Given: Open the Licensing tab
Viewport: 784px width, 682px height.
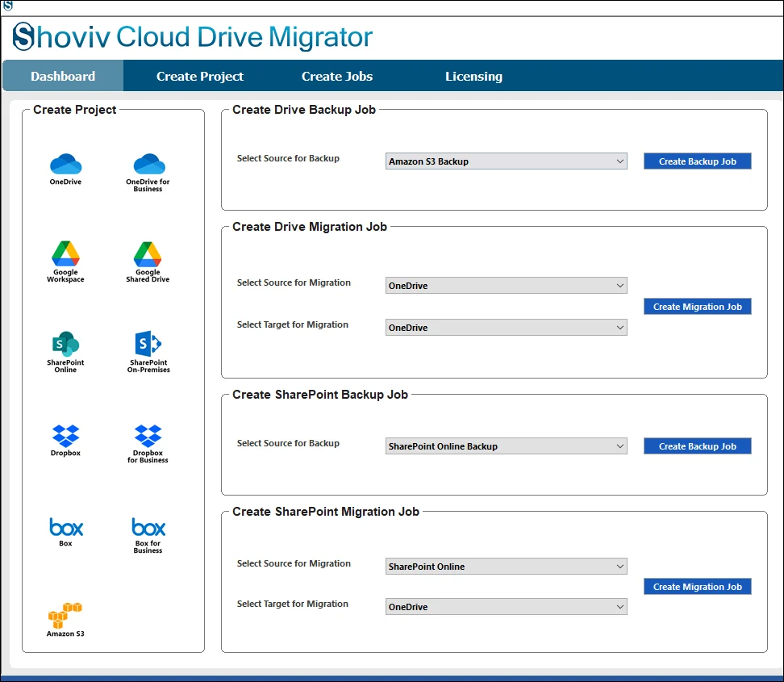Looking at the screenshot, I should (474, 76).
